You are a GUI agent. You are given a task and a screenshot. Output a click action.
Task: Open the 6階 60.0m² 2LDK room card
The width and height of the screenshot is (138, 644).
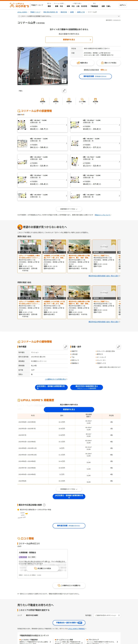95,143
